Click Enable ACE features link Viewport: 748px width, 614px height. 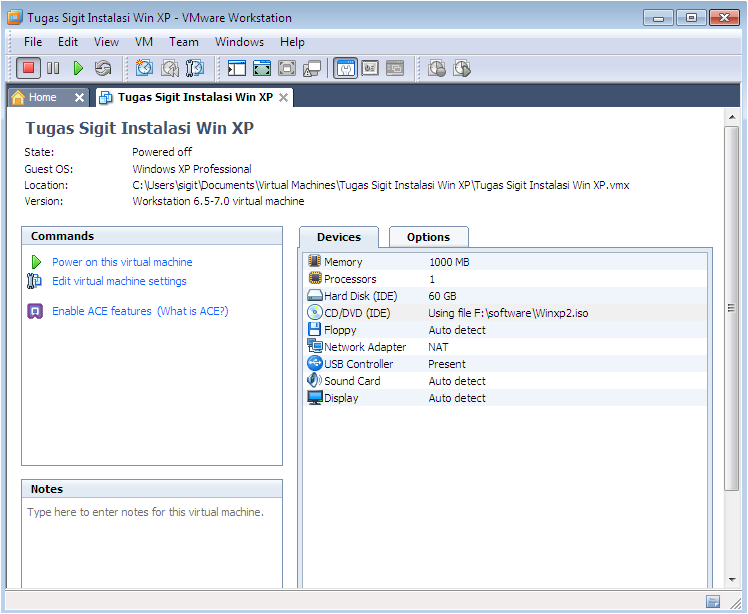click(x=102, y=311)
